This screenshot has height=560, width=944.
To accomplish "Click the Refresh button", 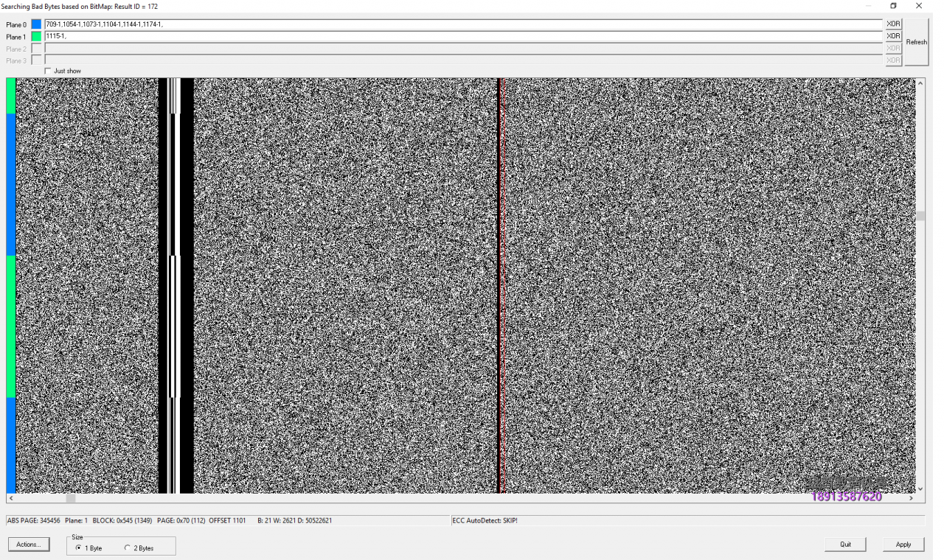I will click(916, 42).
